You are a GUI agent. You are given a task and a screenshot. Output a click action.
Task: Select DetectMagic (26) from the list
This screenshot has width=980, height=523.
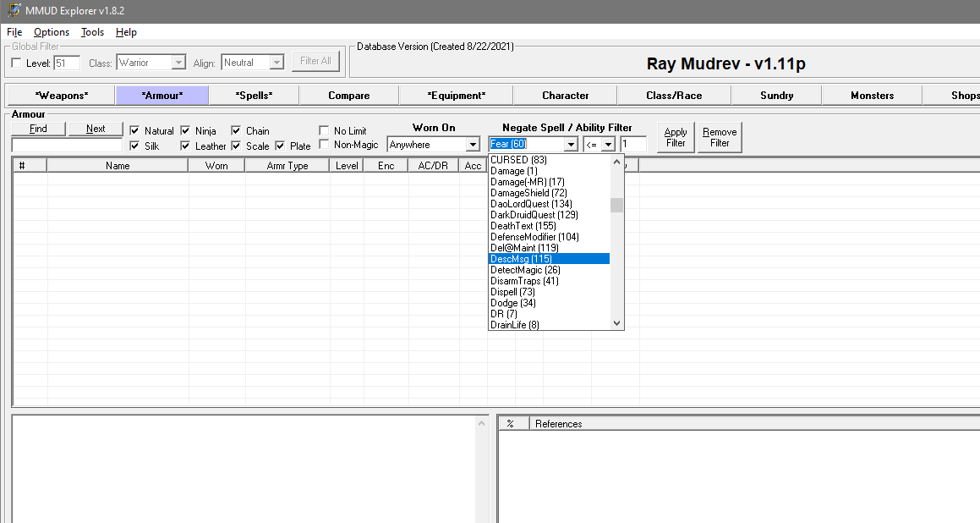[525, 270]
